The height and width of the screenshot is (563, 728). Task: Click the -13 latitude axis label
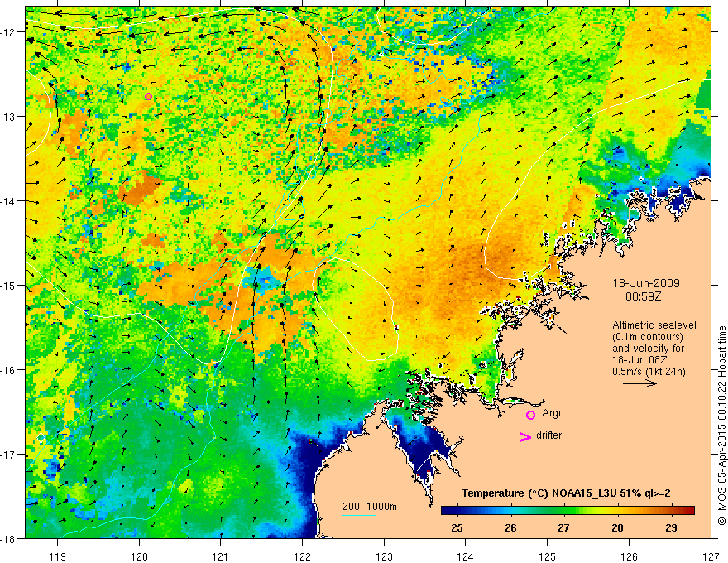click(9, 117)
